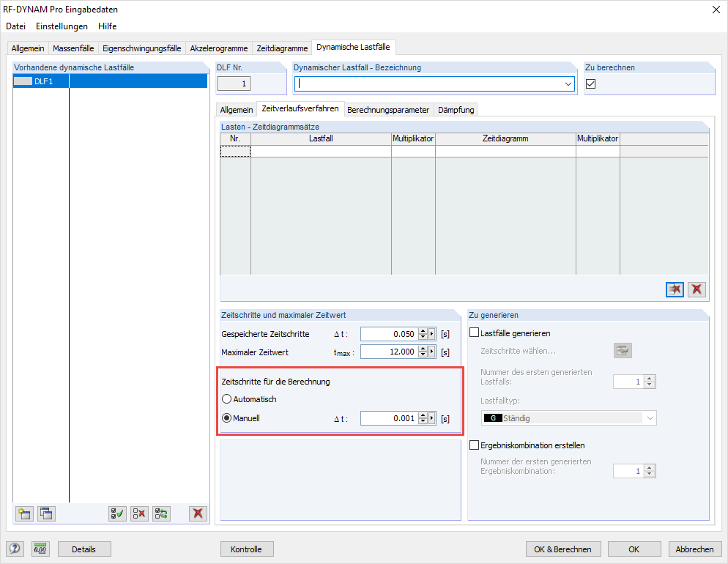Screen dimensions: 728x564
Task: Enable Lastfälle generieren checkbox
Action: (474, 333)
